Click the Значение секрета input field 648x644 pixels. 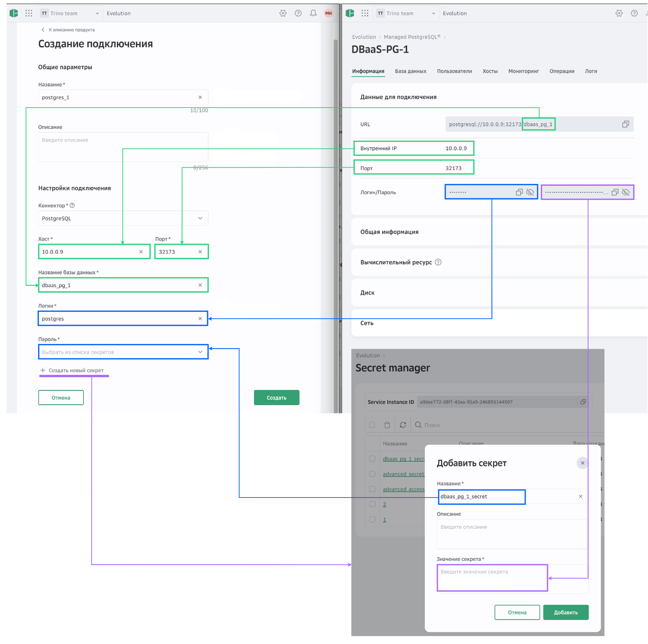(492, 577)
